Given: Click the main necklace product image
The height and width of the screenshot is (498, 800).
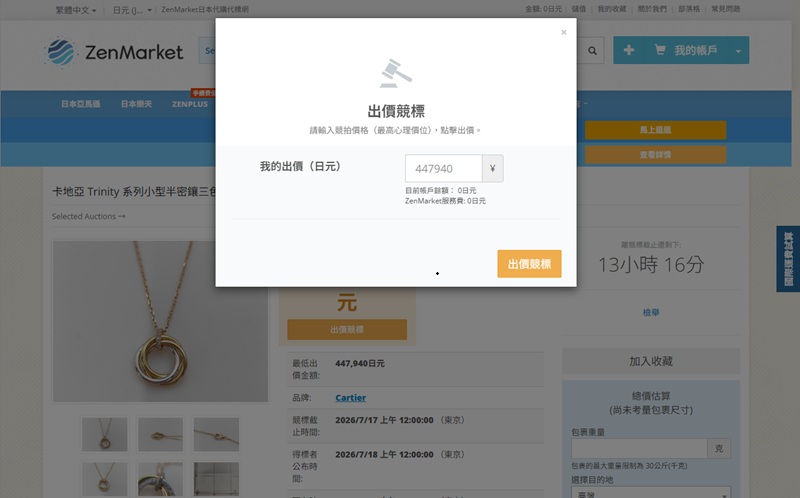Looking at the screenshot, I should [160, 321].
